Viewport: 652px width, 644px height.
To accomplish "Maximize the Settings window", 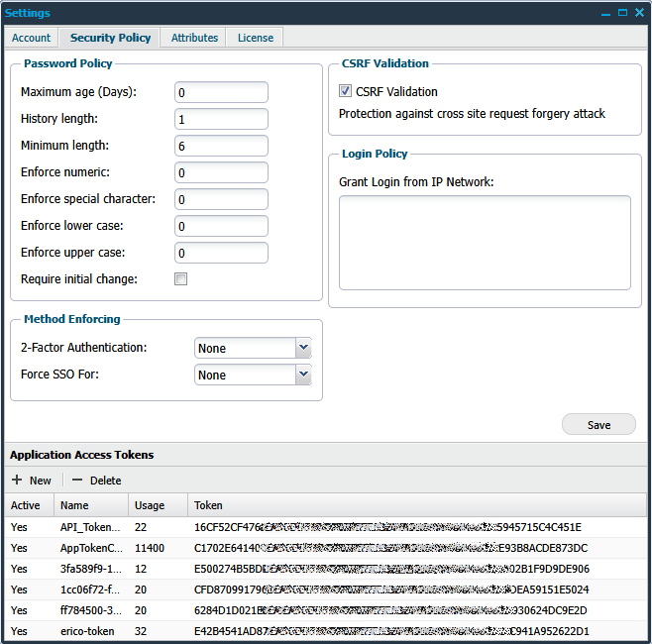I will [x=622, y=13].
